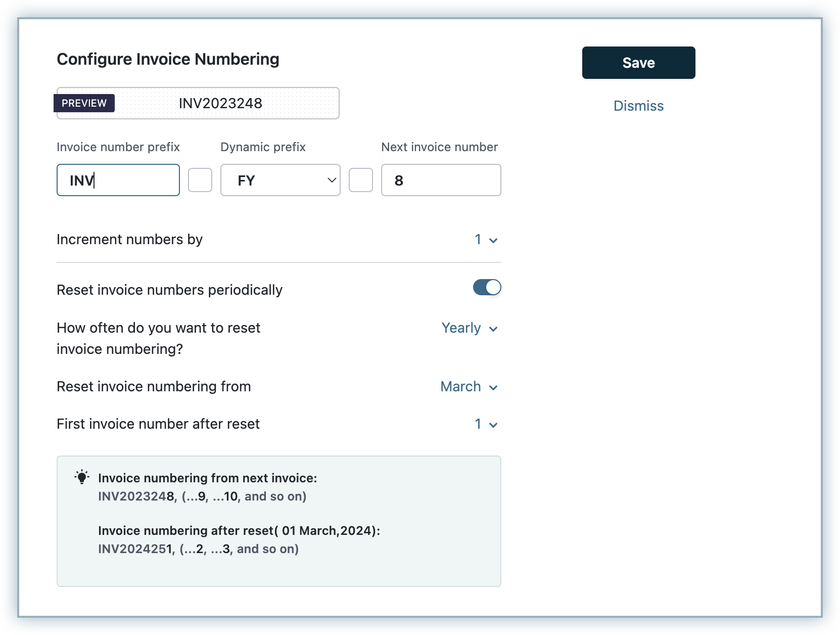
Task: Click separator box before next invoice number
Action: point(361,180)
